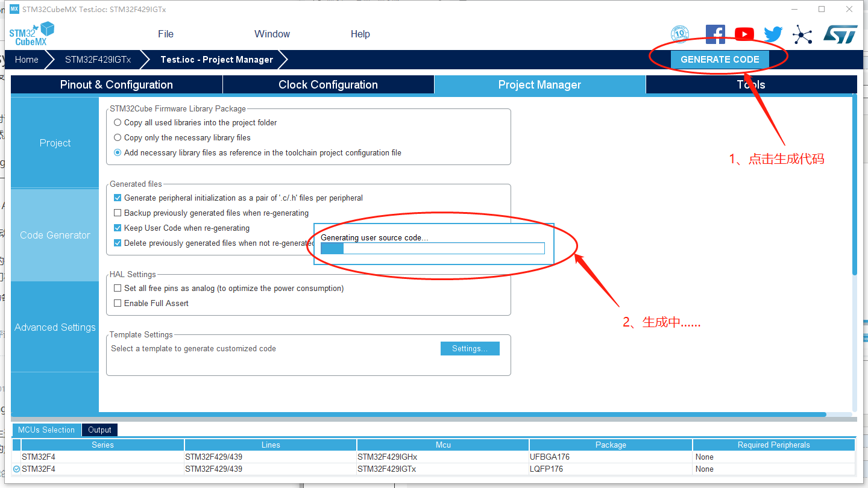
Task: Click the checkmark icon beside STM32F429IGTx row
Action: click(16, 469)
